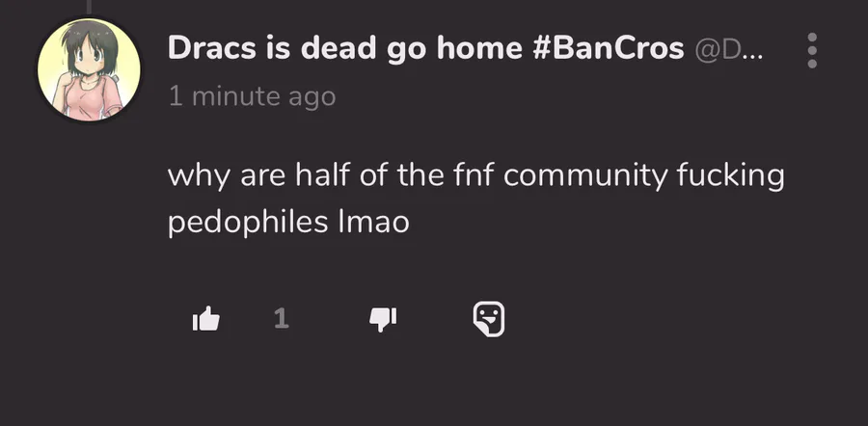Visit commenter page via round avatar
This screenshot has width=868, height=426.
[89, 69]
